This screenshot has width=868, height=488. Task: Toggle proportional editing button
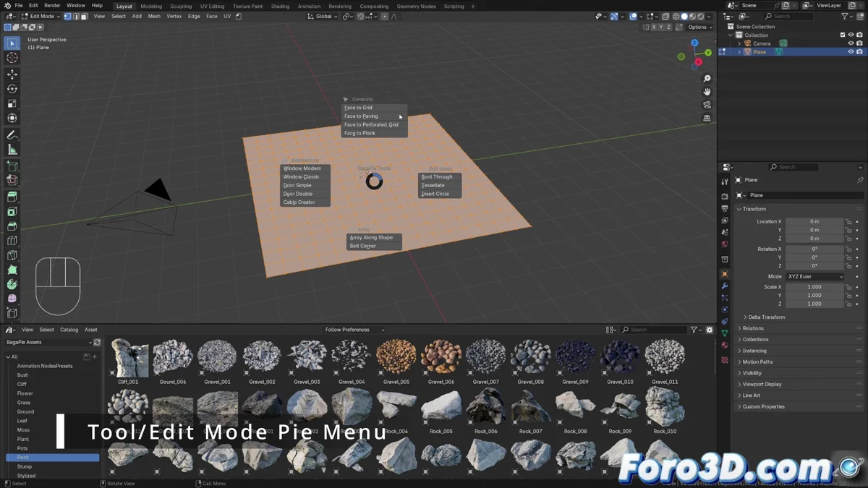tap(384, 16)
